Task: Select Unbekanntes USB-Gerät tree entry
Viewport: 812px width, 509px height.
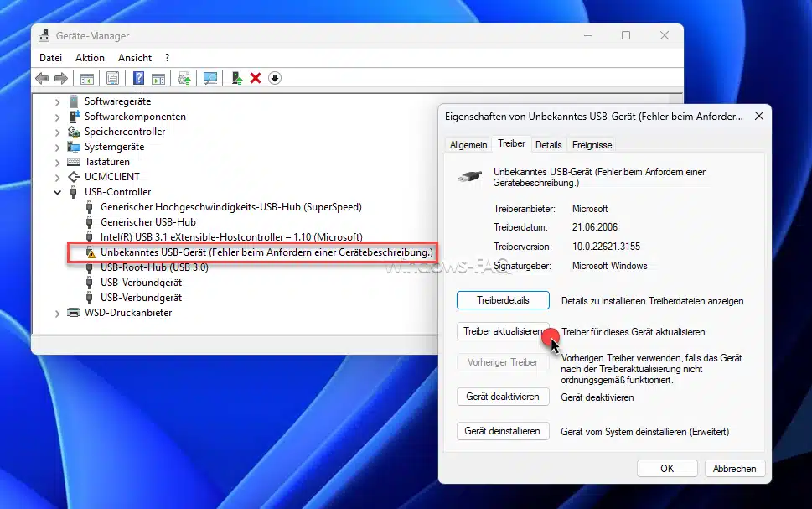Action: [266, 252]
